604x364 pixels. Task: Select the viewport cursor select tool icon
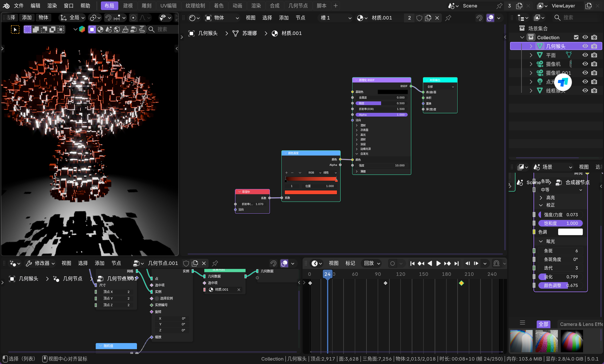pos(15,29)
